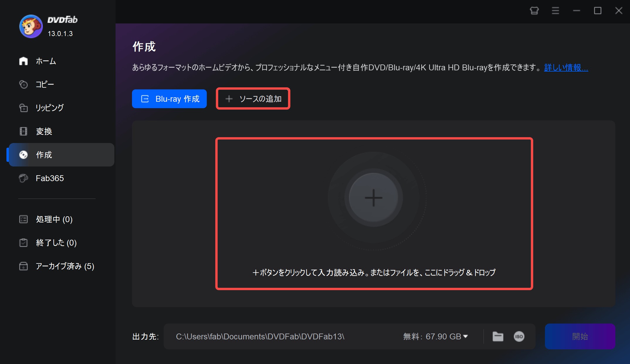Open the skin theme shirt icon
This screenshot has height=364, width=630.
534,11
